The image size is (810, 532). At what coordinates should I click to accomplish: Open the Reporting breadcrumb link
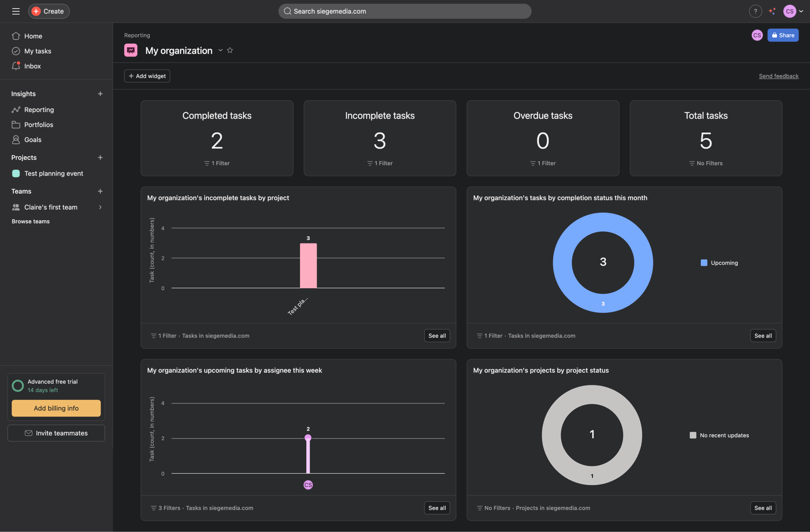click(x=137, y=35)
